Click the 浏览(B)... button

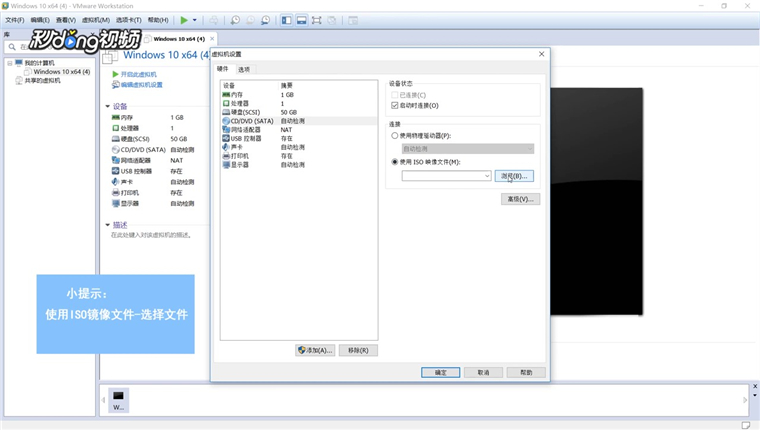click(514, 176)
